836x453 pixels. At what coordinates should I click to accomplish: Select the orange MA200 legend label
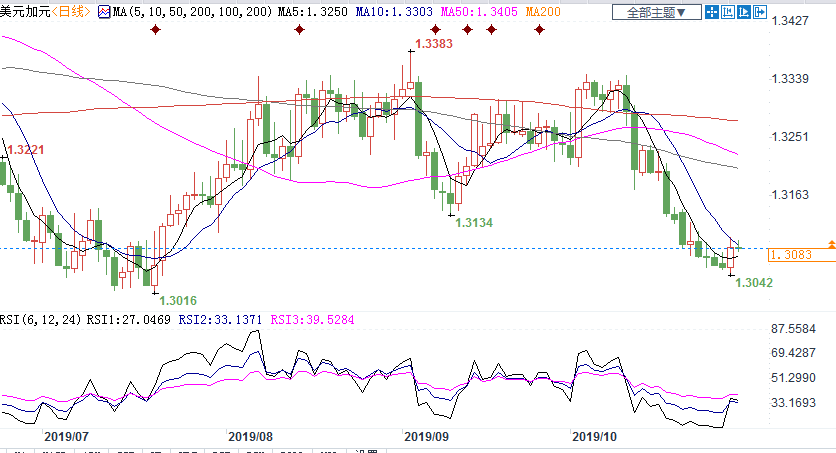pyautogui.click(x=543, y=12)
